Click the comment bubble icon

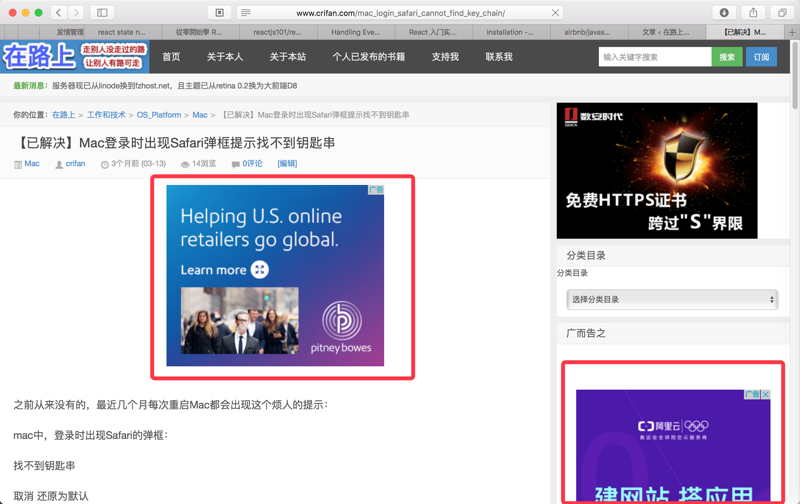click(235, 164)
